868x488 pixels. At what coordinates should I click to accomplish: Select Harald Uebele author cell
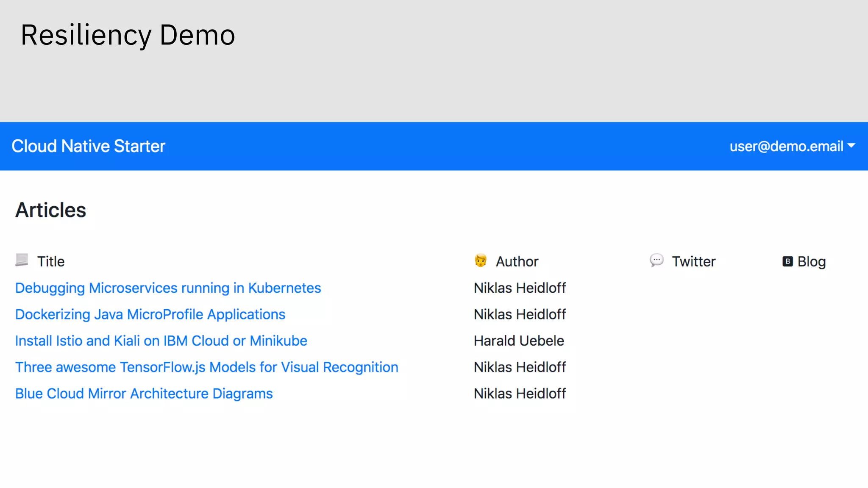click(519, 341)
